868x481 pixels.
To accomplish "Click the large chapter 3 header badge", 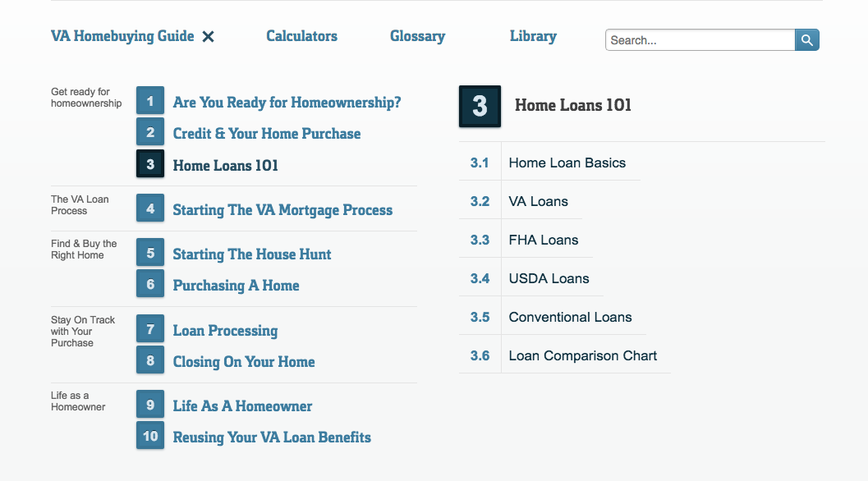I will tap(480, 106).
